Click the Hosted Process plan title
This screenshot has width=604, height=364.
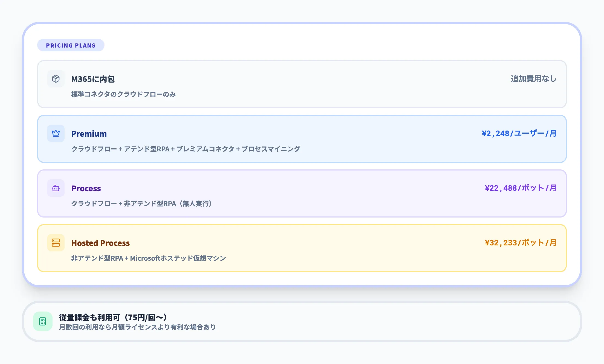[100, 243]
